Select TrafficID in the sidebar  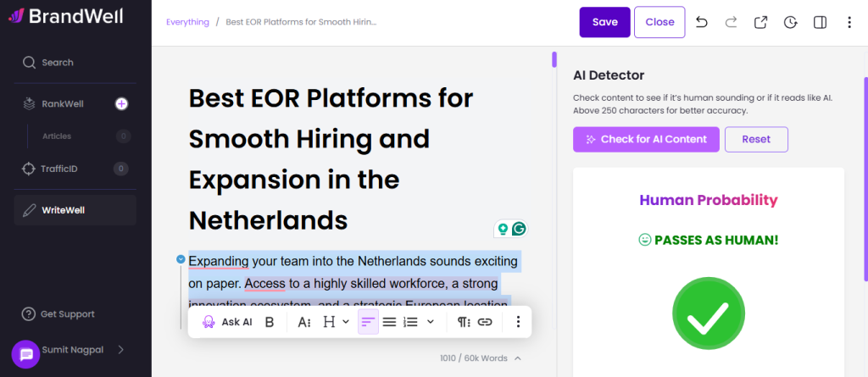(x=59, y=169)
